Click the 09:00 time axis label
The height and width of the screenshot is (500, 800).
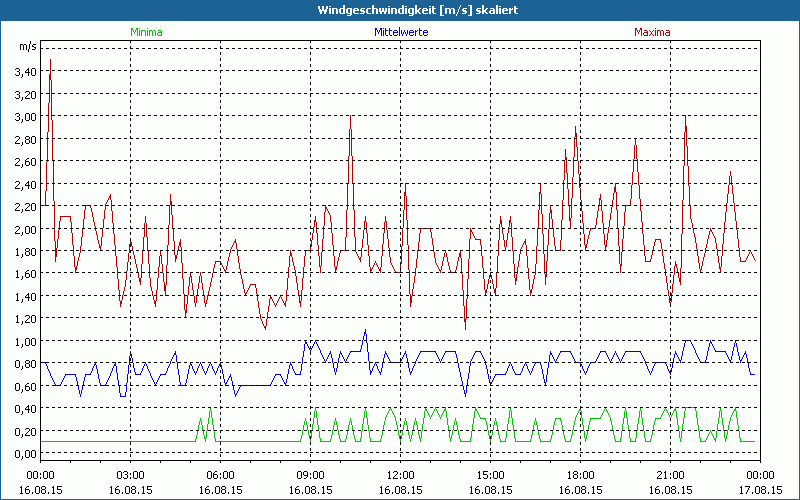click(310, 475)
